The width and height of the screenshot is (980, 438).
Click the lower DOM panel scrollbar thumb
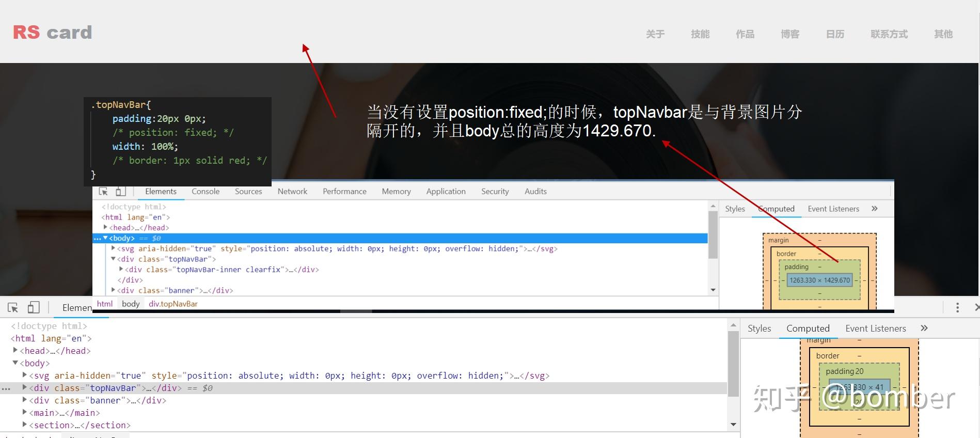(x=733, y=364)
